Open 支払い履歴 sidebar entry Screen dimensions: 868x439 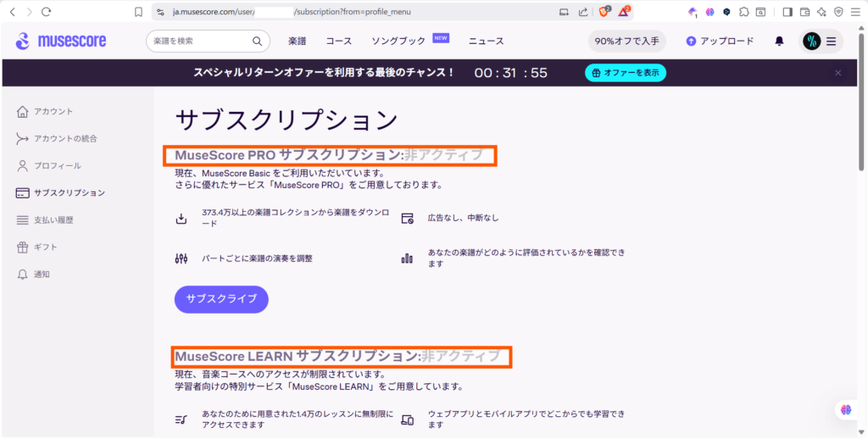click(53, 219)
